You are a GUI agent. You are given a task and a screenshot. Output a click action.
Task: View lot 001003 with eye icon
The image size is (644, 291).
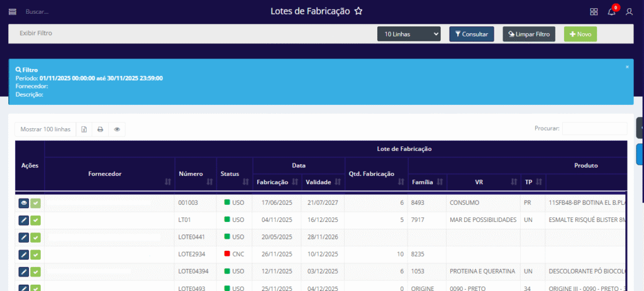(24, 203)
